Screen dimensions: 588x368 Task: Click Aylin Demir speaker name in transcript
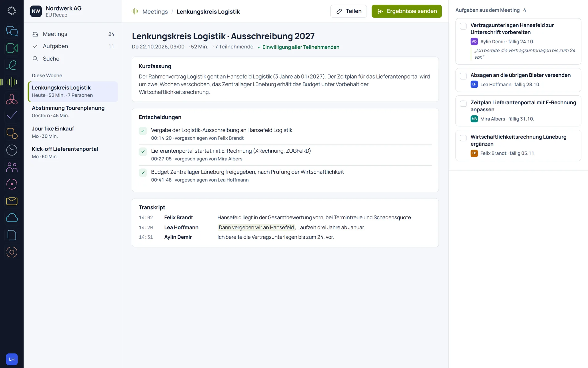[x=178, y=237]
